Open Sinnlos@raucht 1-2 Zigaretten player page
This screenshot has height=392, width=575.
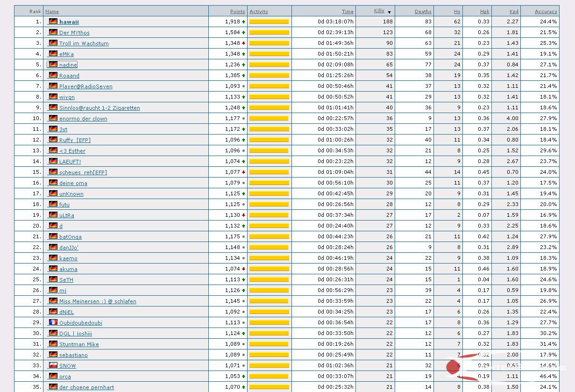(x=99, y=108)
